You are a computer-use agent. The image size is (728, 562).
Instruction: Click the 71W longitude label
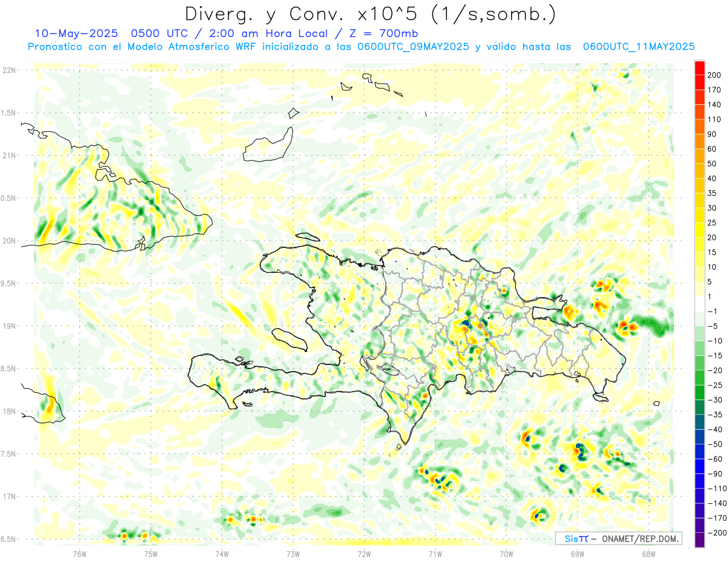coord(435,553)
